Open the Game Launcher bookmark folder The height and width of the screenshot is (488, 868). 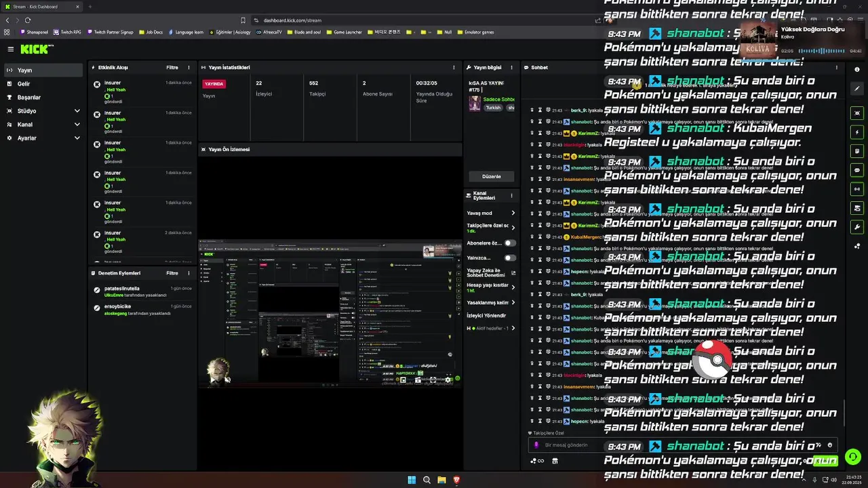pyautogui.click(x=344, y=32)
